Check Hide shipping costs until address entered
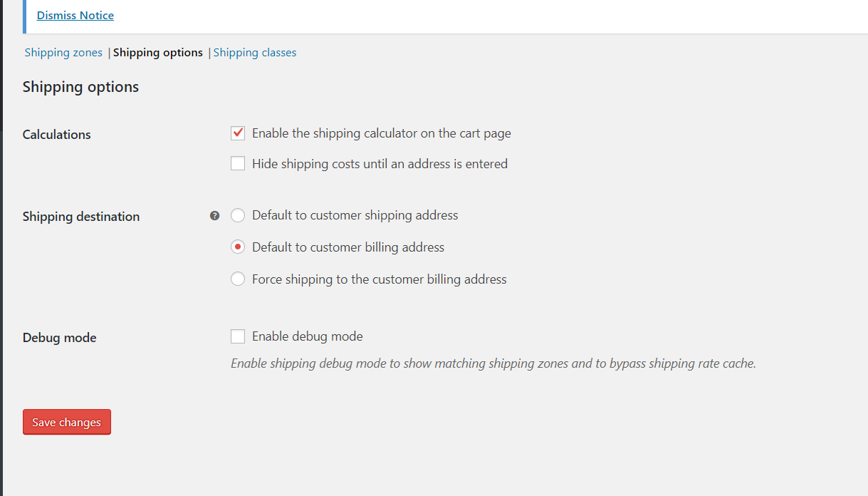The width and height of the screenshot is (868, 496). (x=238, y=164)
